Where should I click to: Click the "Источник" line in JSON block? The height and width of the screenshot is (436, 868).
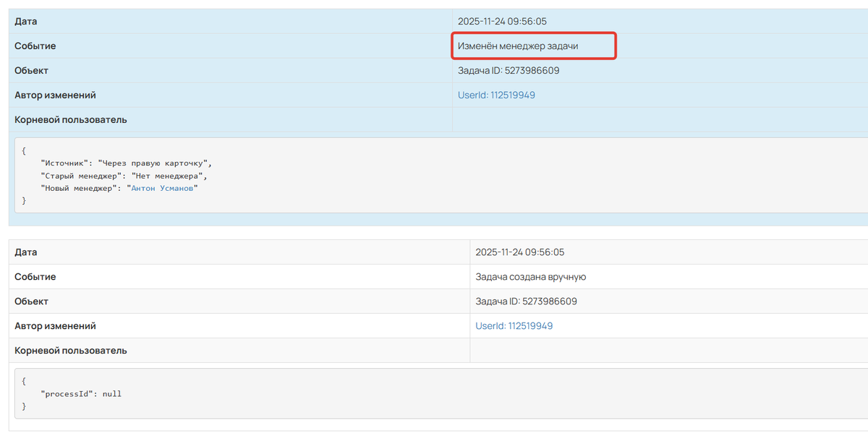click(x=127, y=163)
